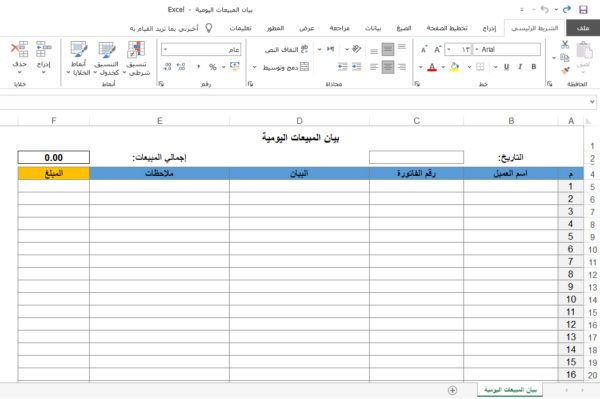This screenshot has width=600, height=399.
Task: Apply comma style number format
Action: coord(198,67)
